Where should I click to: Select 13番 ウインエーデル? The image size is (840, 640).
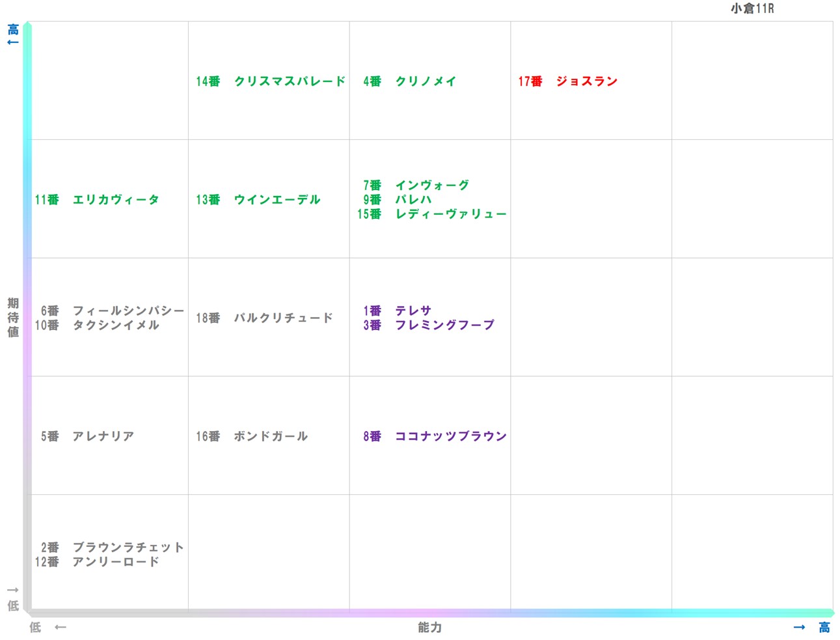[x=258, y=200]
